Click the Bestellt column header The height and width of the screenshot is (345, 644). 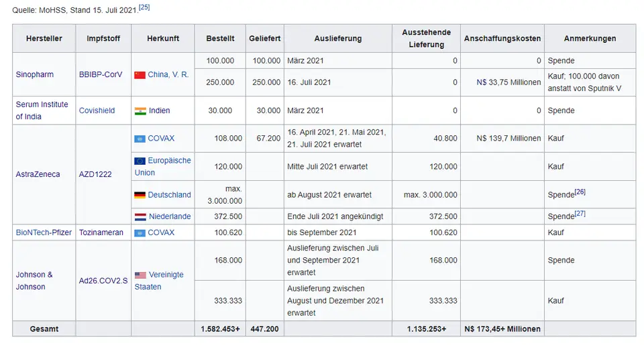coord(220,38)
